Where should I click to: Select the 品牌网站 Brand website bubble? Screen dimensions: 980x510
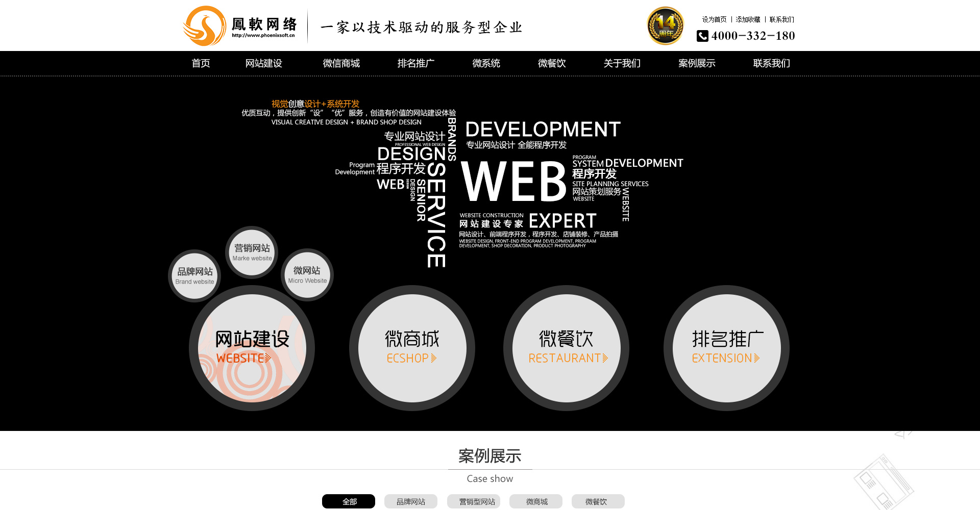coord(194,276)
